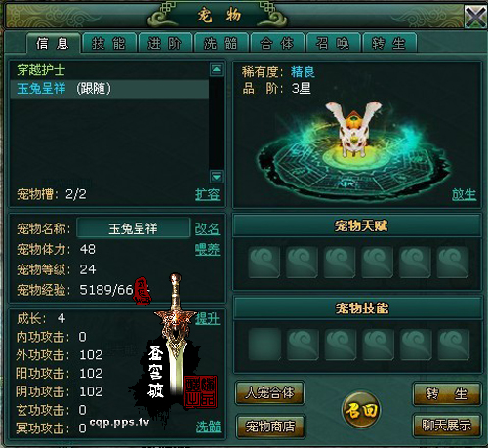This screenshot has height=448, width=488.
Task: Open the 洗髓 tab
Action: (x=221, y=43)
